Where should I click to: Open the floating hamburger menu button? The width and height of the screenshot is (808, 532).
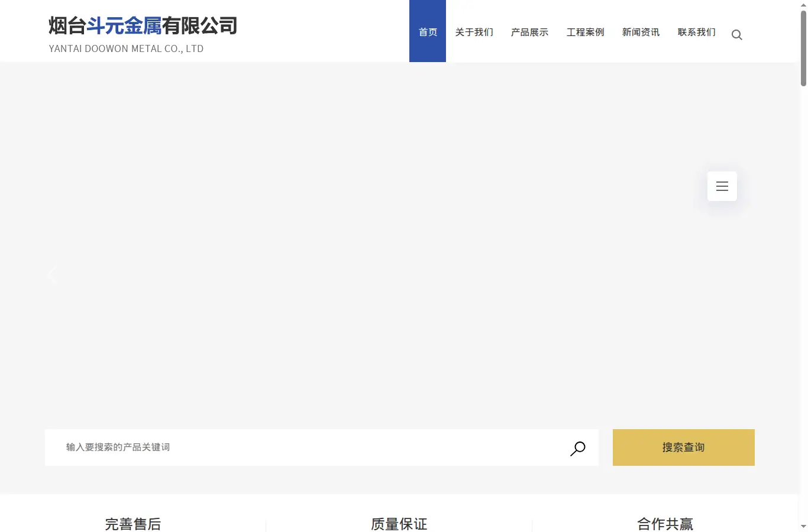pyautogui.click(x=722, y=186)
